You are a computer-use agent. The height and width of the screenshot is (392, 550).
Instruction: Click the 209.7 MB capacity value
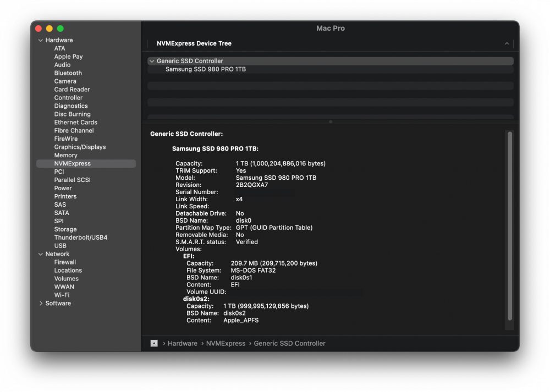tap(274, 263)
